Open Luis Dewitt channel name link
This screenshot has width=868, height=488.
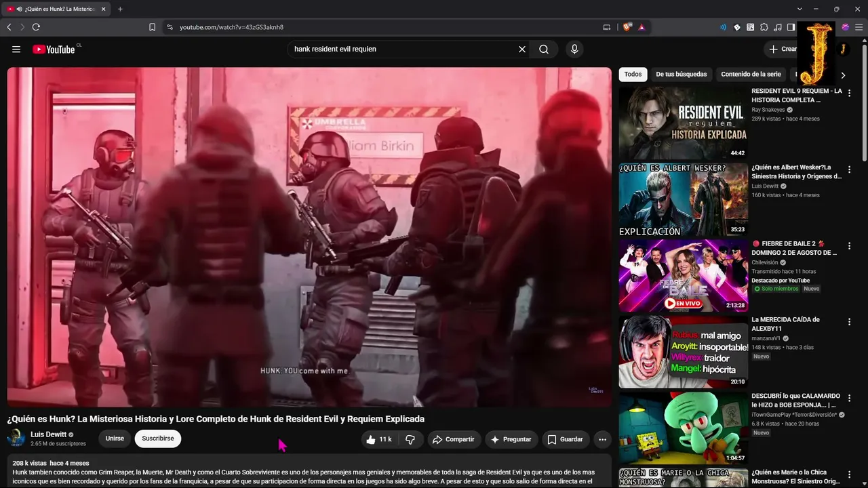(49, 434)
